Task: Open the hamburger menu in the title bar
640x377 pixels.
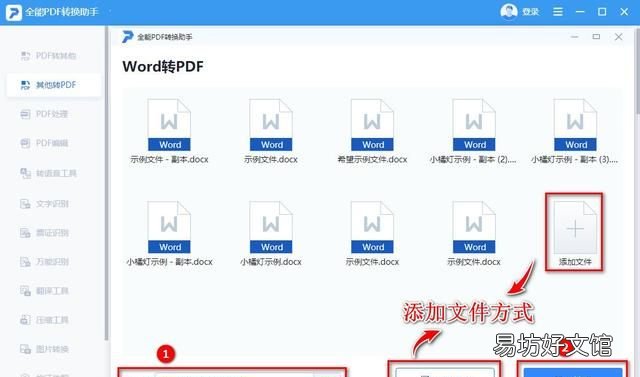Action: point(558,12)
